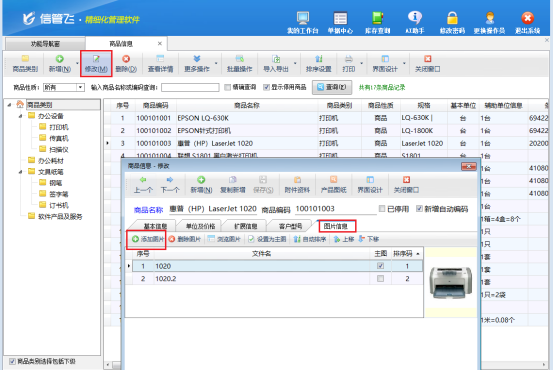Toggle 主图 checkbox for file 1020

(380, 266)
